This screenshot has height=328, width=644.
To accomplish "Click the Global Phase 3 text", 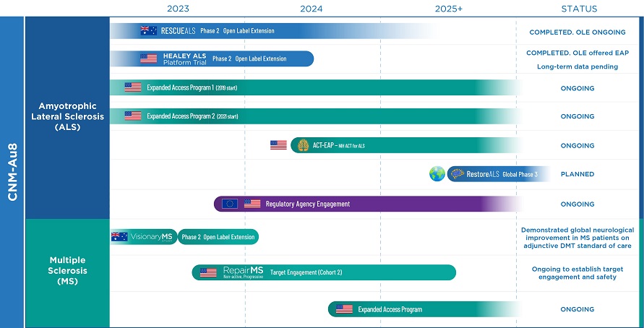I will click(520, 174).
